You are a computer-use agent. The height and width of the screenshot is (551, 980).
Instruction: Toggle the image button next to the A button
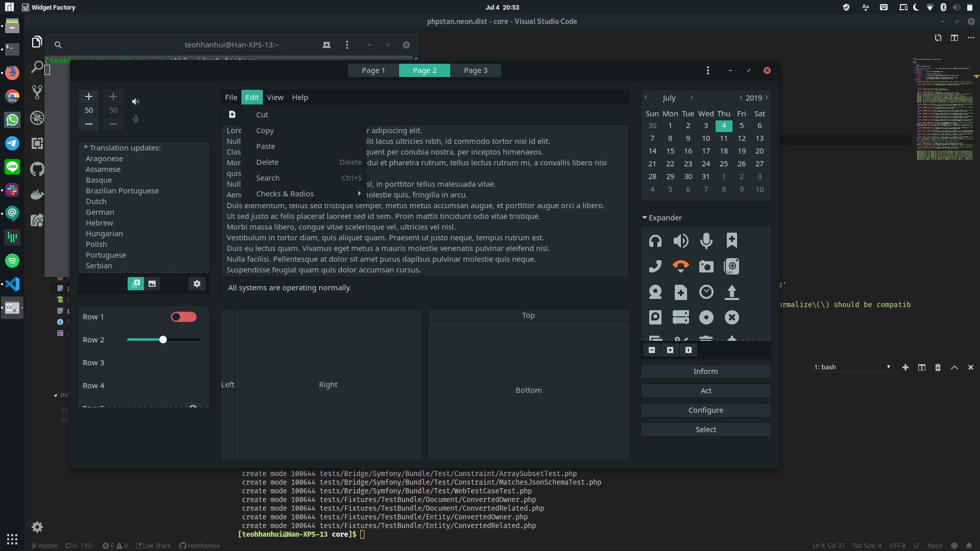[x=152, y=284]
